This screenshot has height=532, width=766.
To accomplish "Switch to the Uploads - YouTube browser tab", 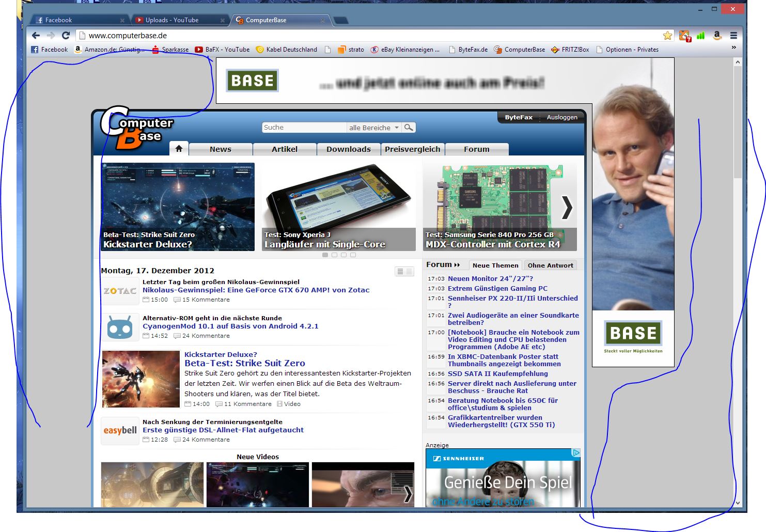I will 178,20.
